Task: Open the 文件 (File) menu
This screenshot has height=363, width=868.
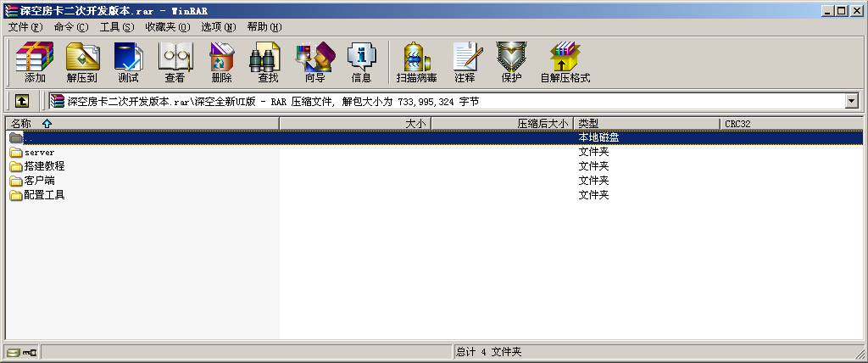Action: [25, 27]
